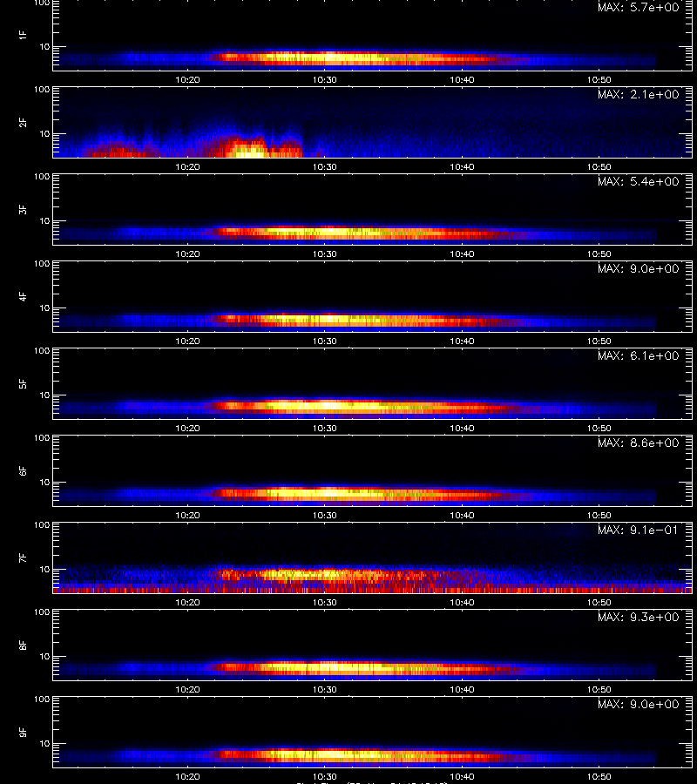Click the 10:20 tick label under panel 3F
The width and height of the screenshot is (697, 784).
click(x=187, y=254)
